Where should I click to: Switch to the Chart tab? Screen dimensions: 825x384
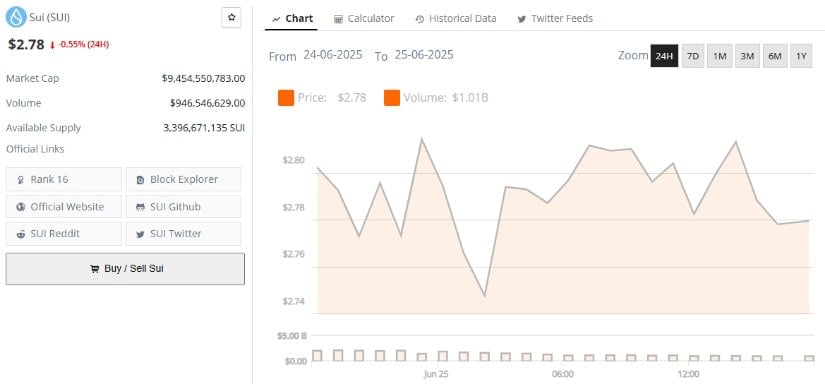[293, 18]
